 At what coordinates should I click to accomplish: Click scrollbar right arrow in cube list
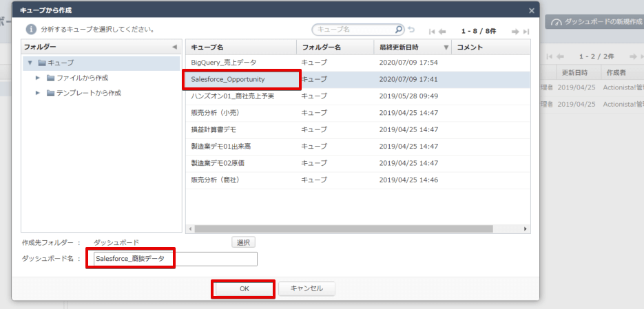coord(526,228)
